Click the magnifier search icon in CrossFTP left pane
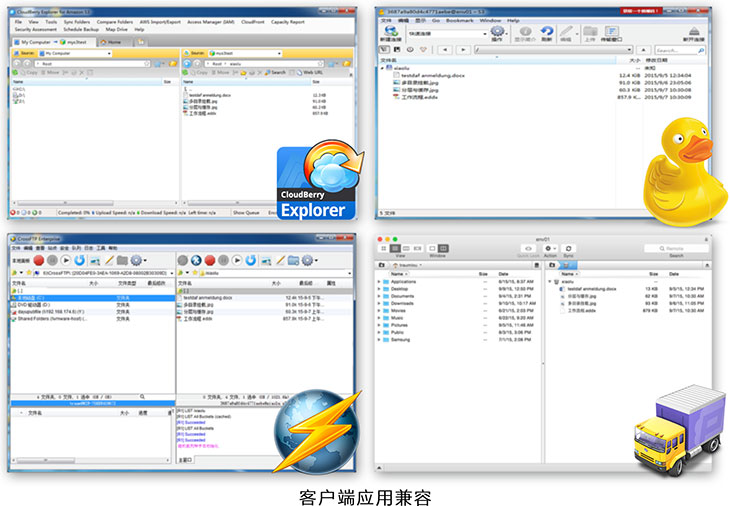The width and height of the screenshot is (730, 506). 142,397
